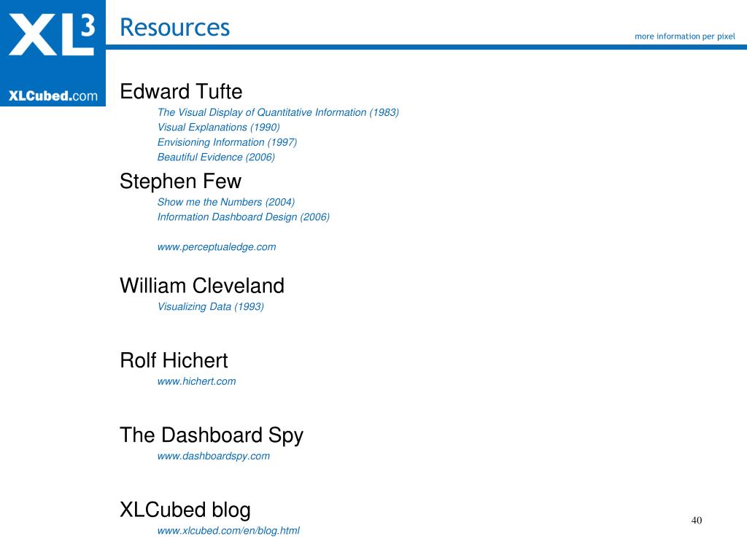The image size is (747, 560).
Task: Open The Visual Display of Quantitative Information (1983)
Action: (278, 112)
